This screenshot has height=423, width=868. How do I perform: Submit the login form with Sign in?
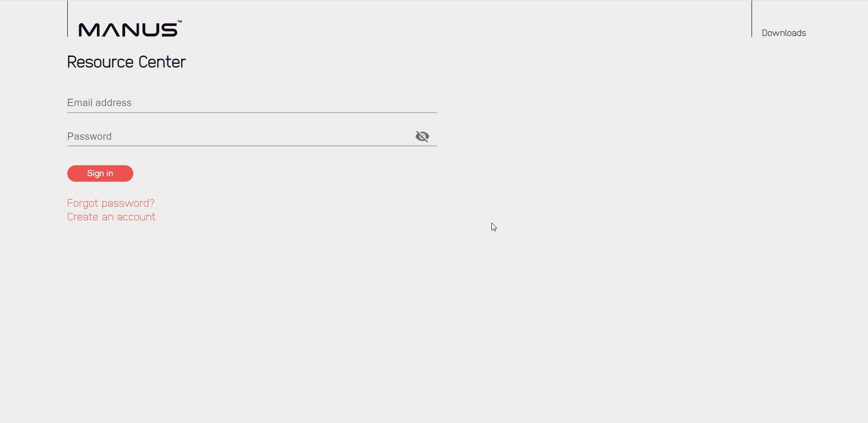click(100, 173)
